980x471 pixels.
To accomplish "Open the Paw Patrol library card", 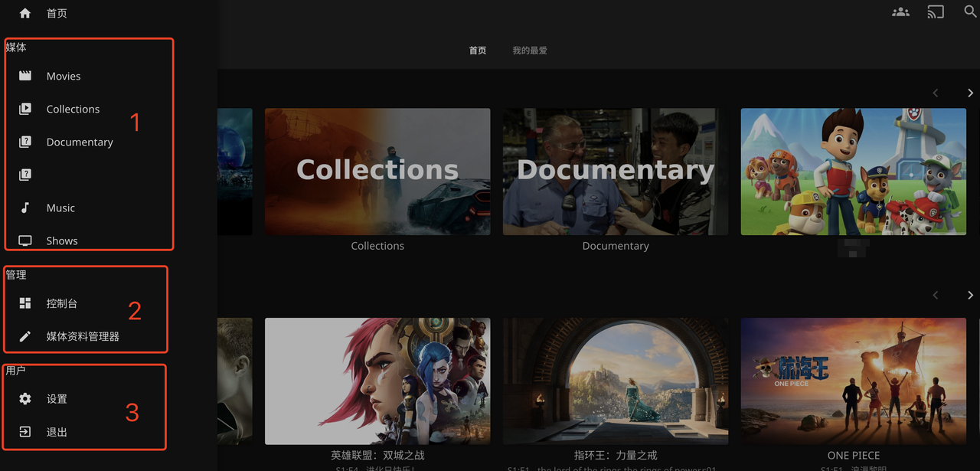I will pyautogui.click(x=854, y=172).
